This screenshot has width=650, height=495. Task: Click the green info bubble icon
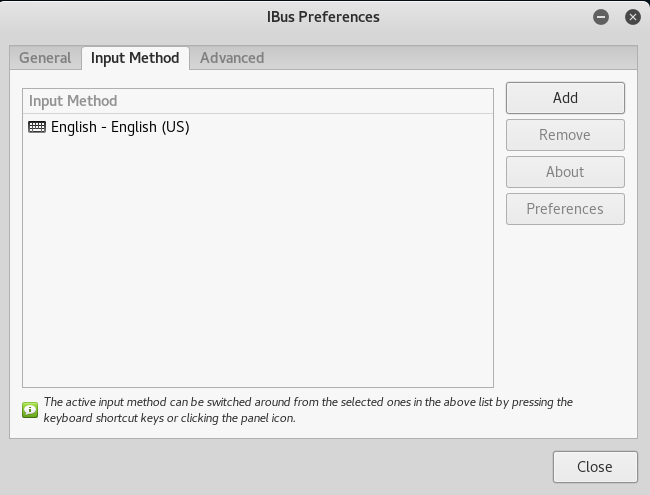[30, 410]
